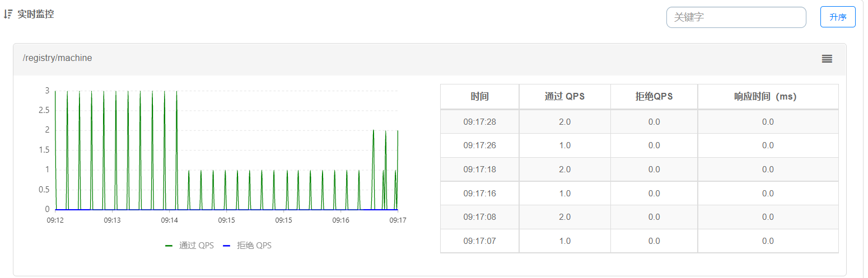Click 拒绝QPS value in 09:17:18 row
The image size is (868, 278).
(x=654, y=169)
